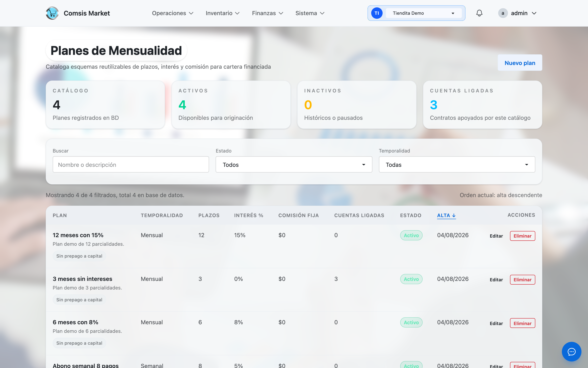Open the notifications bell

tap(479, 13)
